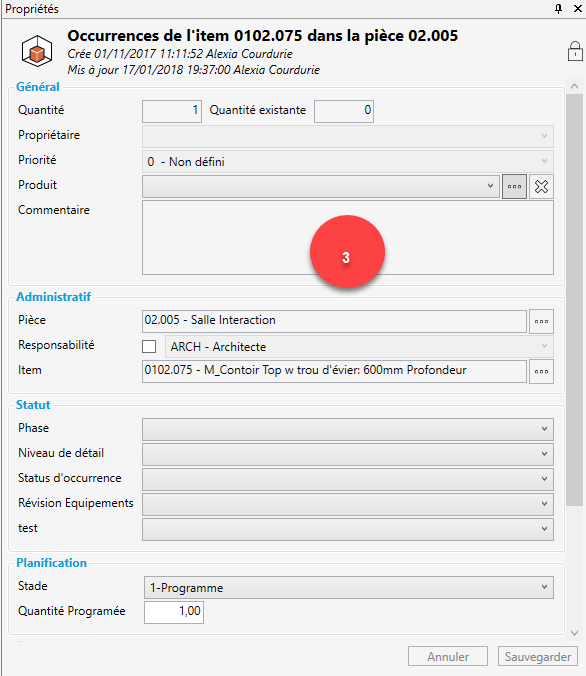Viewport: 586px width, 676px height.
Task: Click the orange cube item icon
Action: click(x=37, y=51)
